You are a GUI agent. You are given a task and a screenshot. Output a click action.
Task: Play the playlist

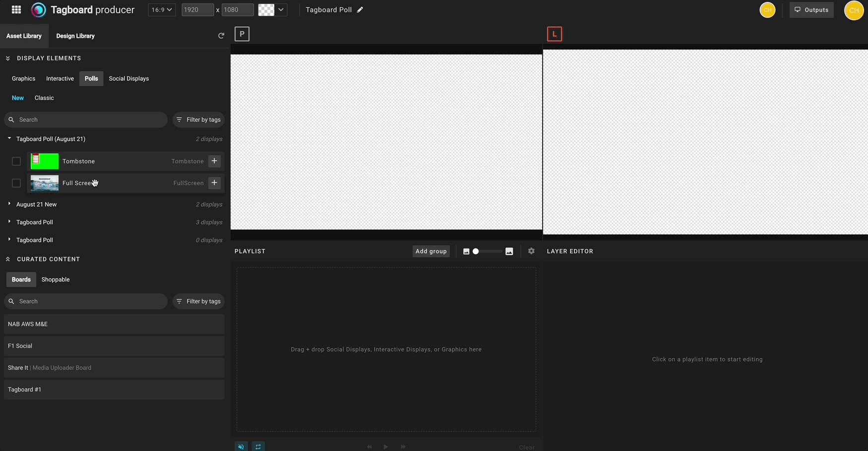click(386, 447)
